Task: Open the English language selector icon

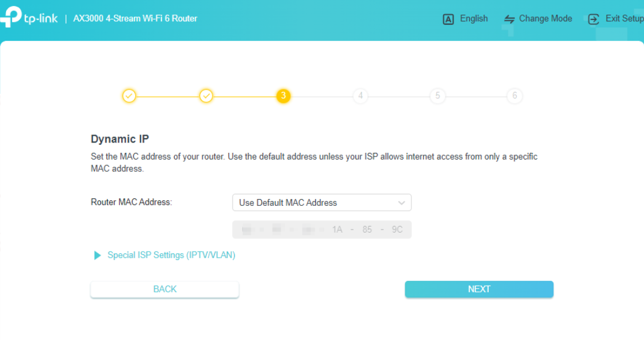Action: pyautogui.click(x=448, y=19)
